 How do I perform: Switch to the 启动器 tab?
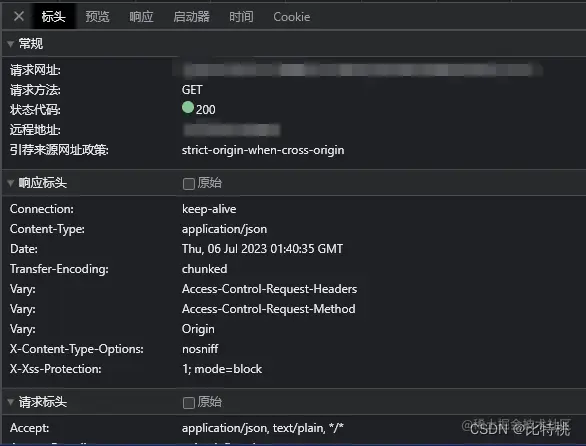pos(191,16)
